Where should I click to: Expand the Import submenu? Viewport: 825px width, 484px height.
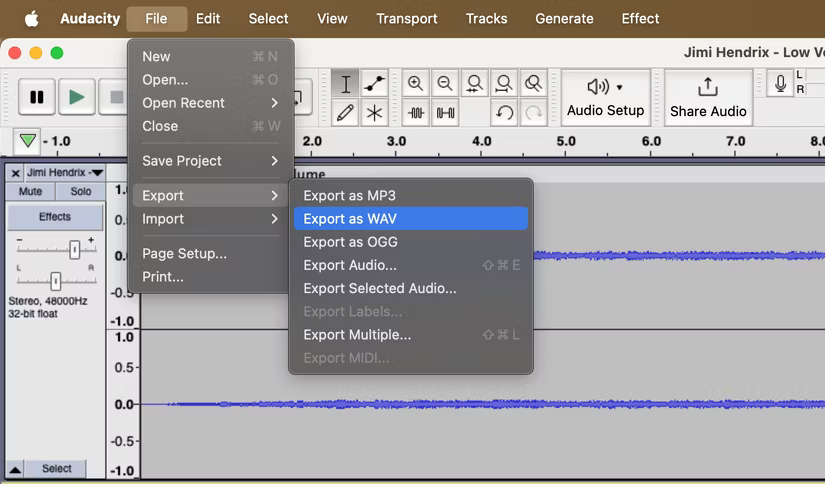[x=210, y=218]
